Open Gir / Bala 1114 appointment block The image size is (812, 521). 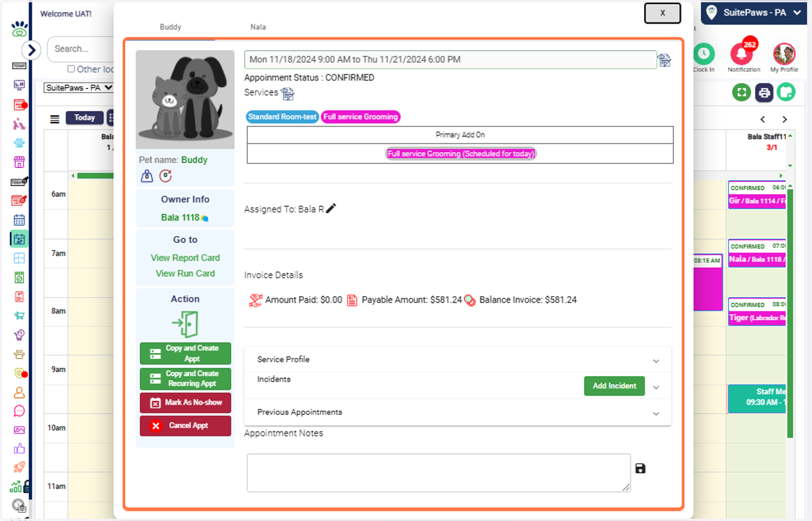pyautogui.click(x=757, y=195)
